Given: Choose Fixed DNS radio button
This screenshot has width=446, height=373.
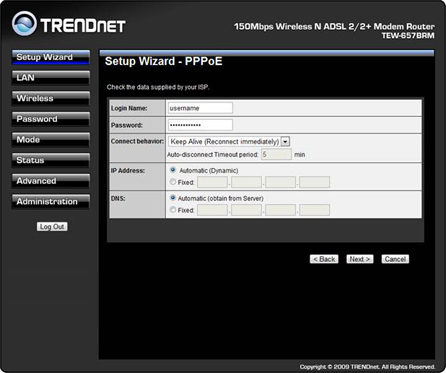Looking at the screenshot, I should click(173, 210).
